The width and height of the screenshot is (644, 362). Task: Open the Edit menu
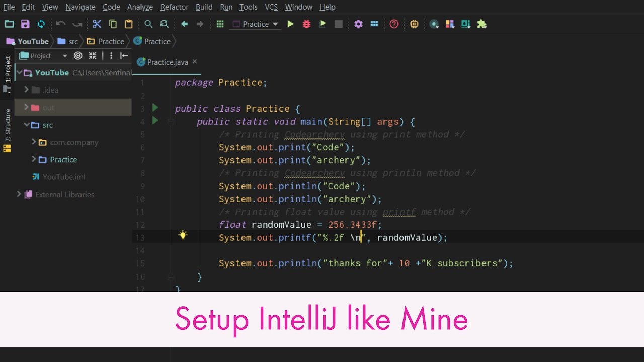tap(28, 7)
